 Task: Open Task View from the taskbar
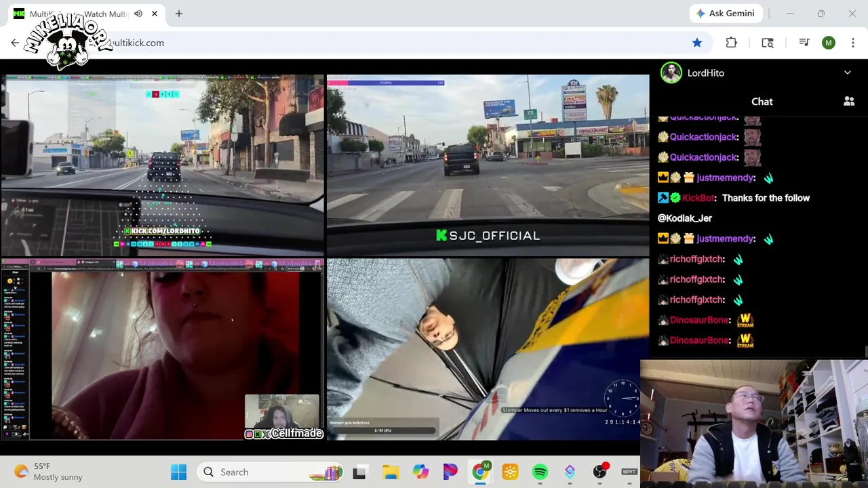coord(359,472)
